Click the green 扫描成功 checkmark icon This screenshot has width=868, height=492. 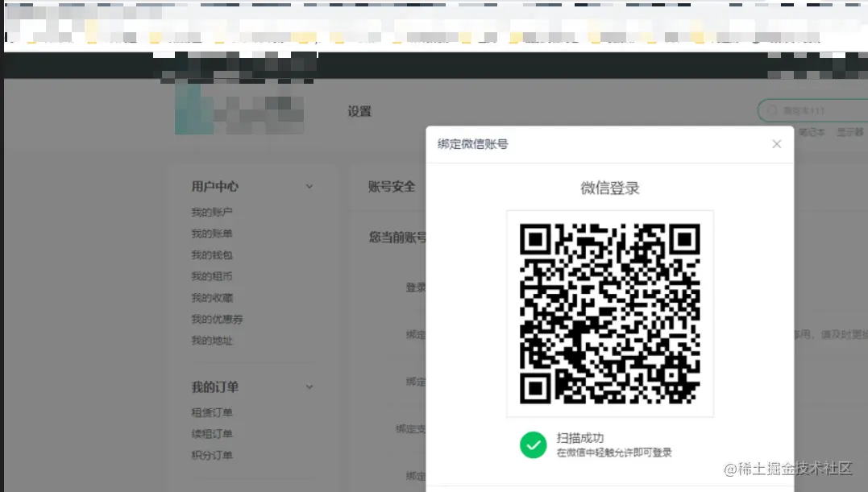[534, 445]
